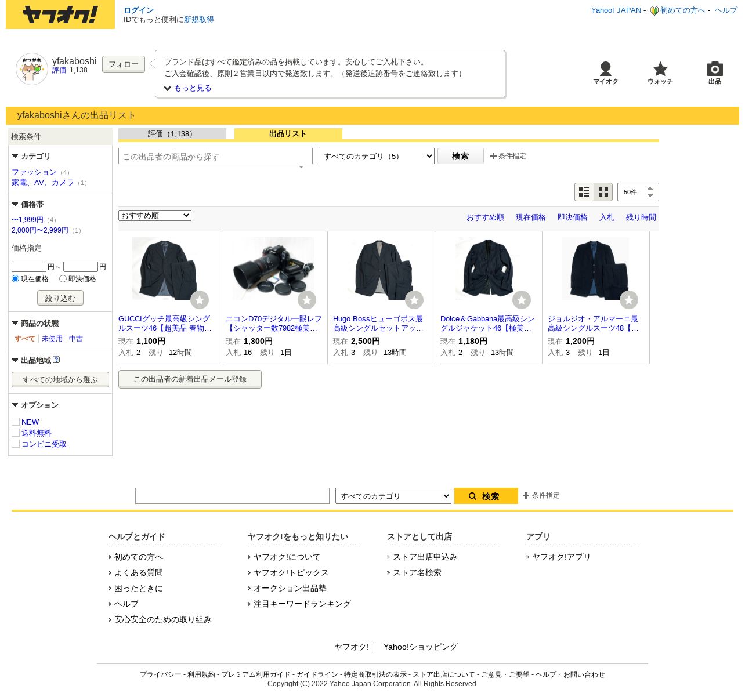This screenshot has height=700, width=745.
Task: Click the maximum price input field
Action: point(81,267)
